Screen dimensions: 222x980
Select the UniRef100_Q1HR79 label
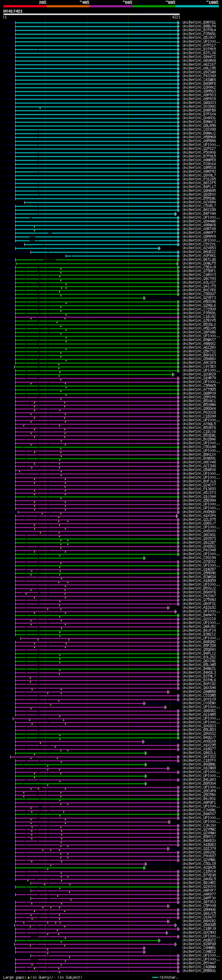tap(199, 378)
